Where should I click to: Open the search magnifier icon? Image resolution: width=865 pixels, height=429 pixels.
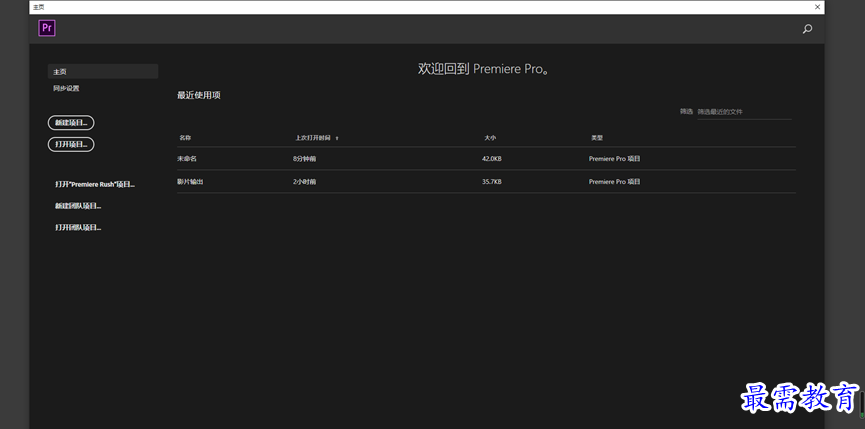[x=807, y=29]
